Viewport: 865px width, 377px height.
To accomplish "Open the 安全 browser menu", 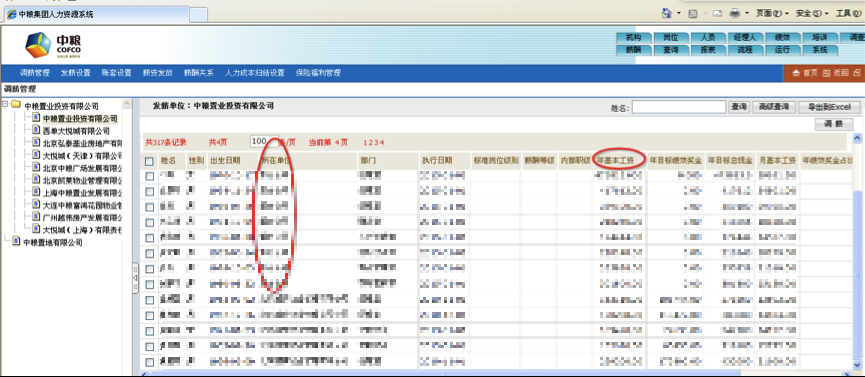I will [x=812, y=13].
